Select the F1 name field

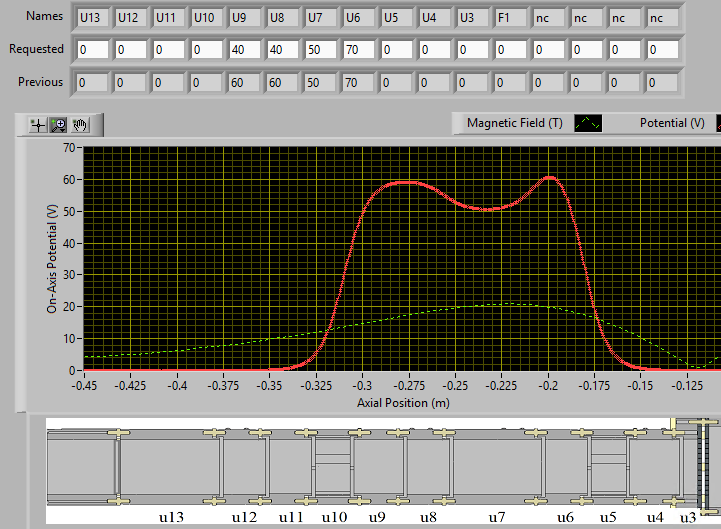click(511, 18)
